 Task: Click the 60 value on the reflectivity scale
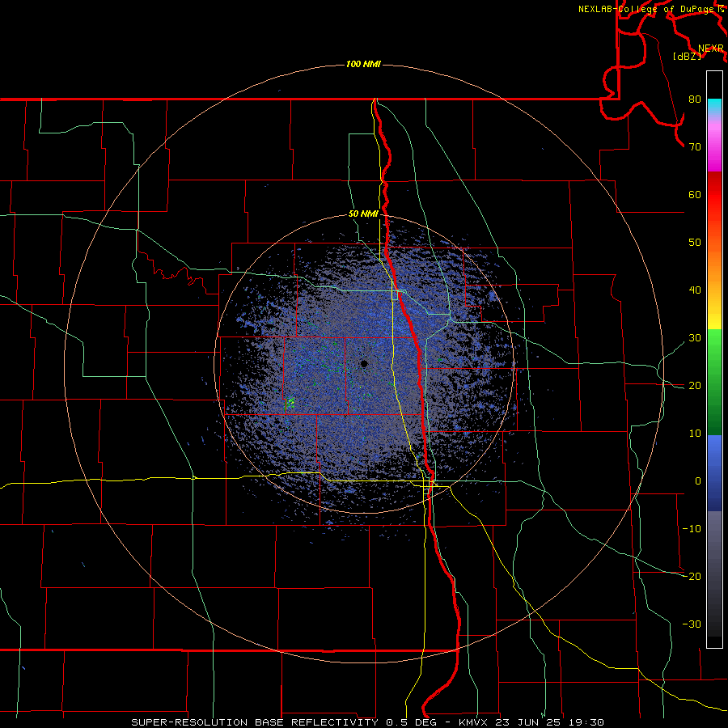tap(695, 194)
